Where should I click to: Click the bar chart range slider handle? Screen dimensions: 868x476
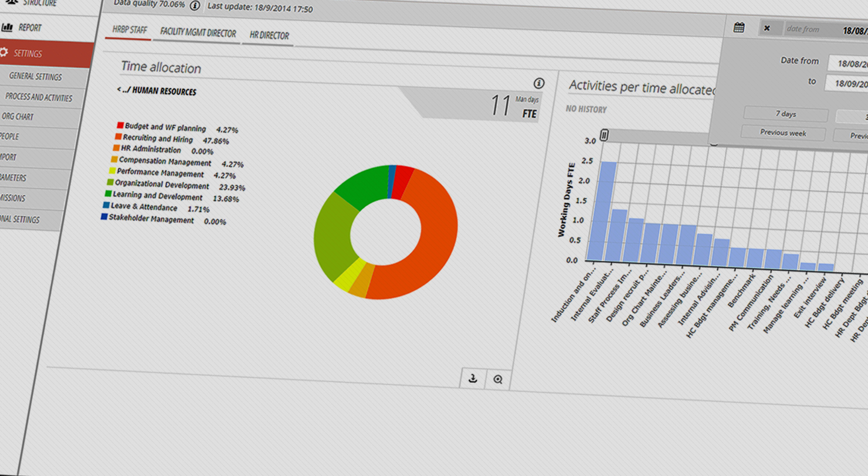(x=605, y=135)
